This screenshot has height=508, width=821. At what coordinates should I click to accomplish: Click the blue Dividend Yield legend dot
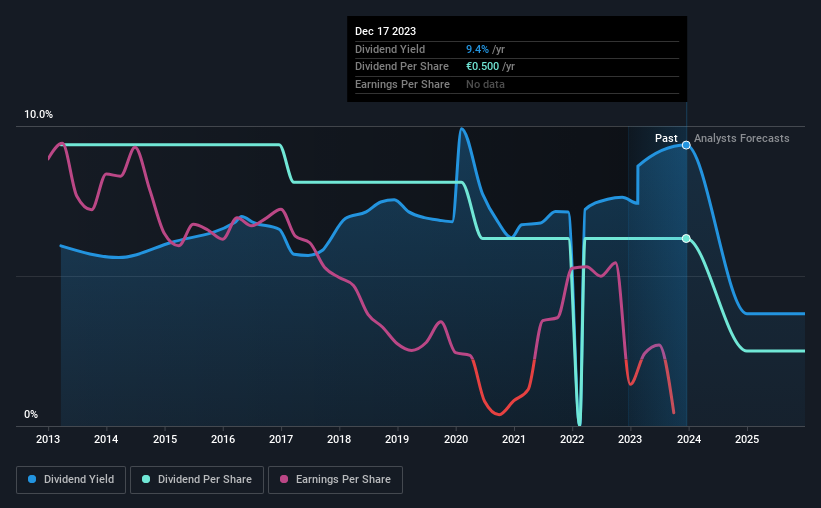click(x=32, y=479)
